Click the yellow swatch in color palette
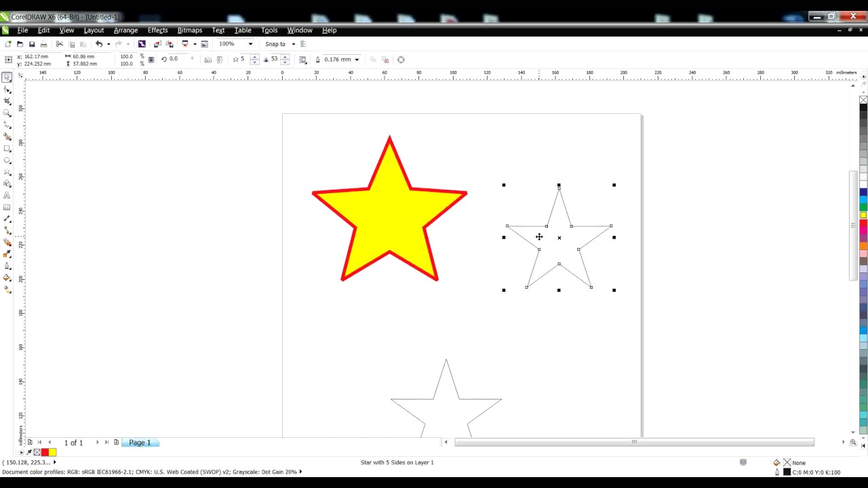868x488 pixels. 863,216
